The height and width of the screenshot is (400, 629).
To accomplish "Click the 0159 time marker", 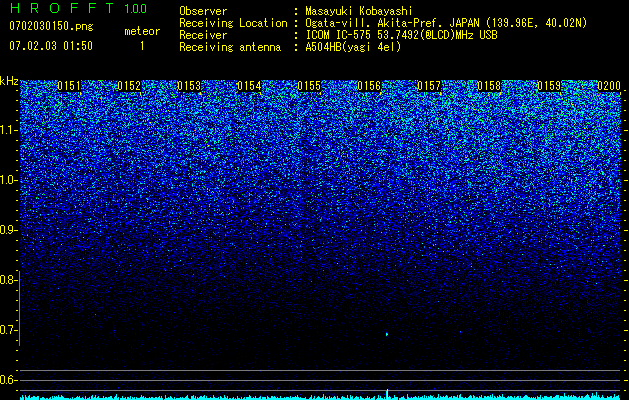I will point(549,86).
